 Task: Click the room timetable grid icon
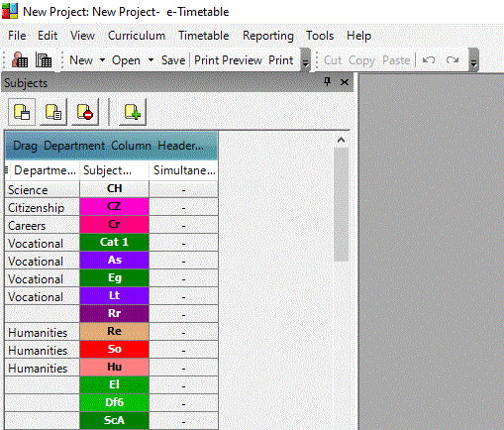pyautogui.click(x=44, y=60)
